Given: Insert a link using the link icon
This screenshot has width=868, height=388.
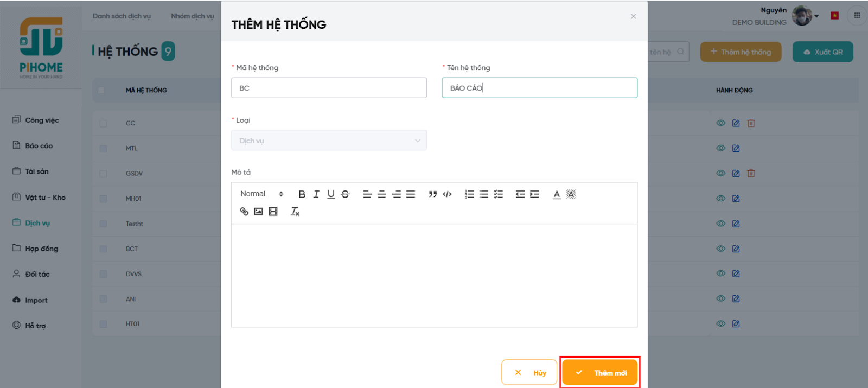Looking at the screenshot, I should click(x=244, y=212).
